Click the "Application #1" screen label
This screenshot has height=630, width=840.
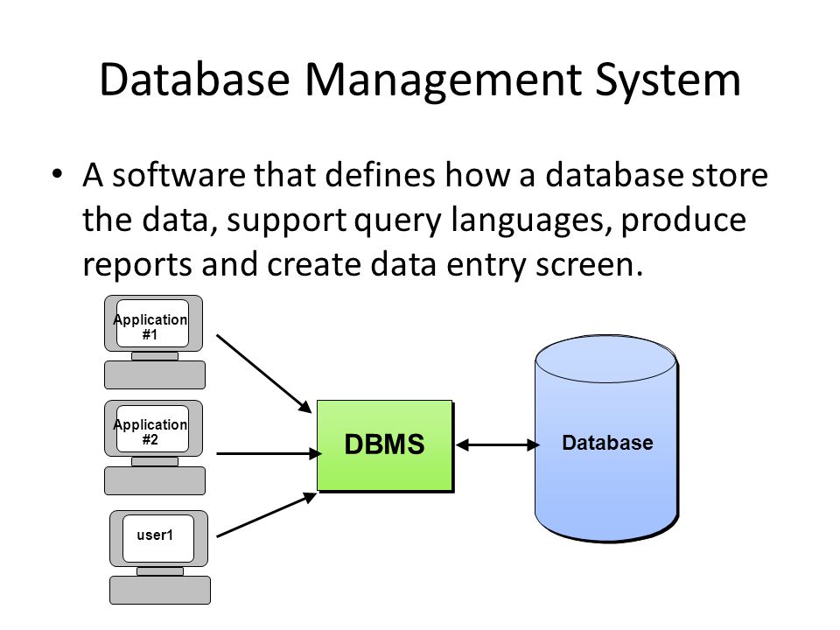click(150, 326)
